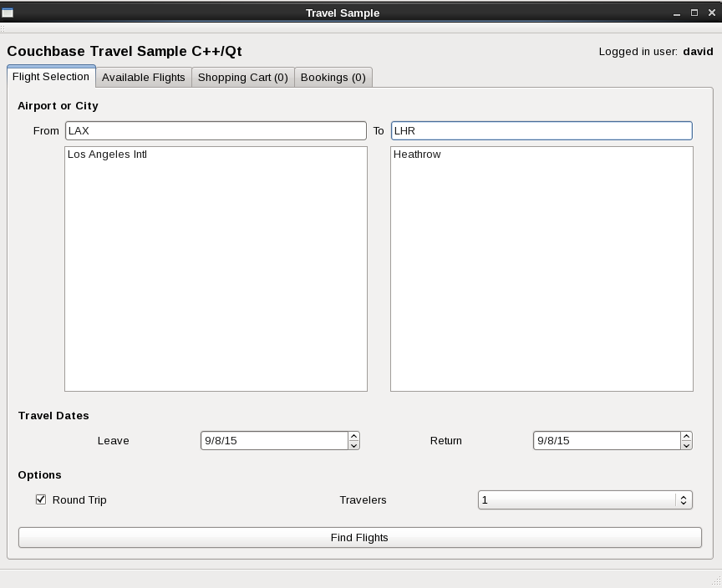Viewport: 722px width, 588px height.
Task: Select Heathrow in the destination list
Action: (417, 155)
